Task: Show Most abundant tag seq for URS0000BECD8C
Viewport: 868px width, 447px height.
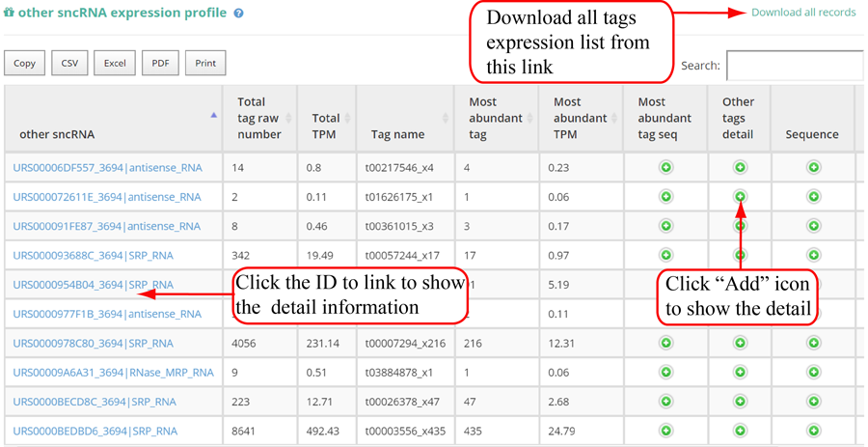Action: click(x=665, y=402)
